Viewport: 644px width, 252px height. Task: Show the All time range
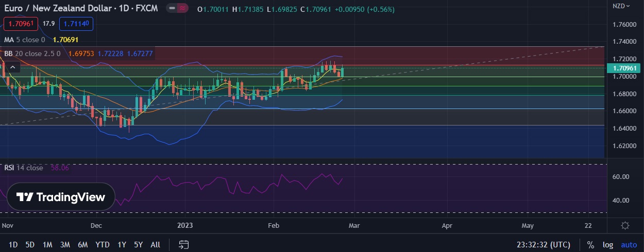point(155,245)
